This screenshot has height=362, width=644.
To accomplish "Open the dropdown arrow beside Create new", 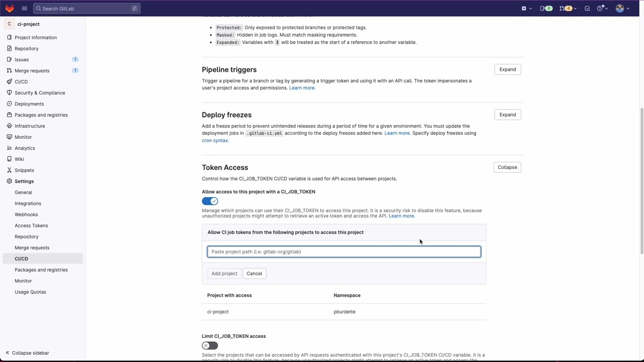I will (x=530, y=9).
